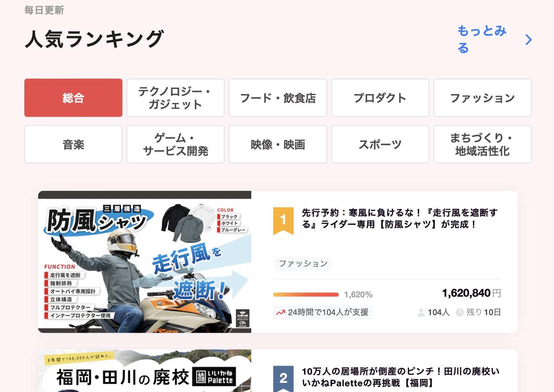Click the chevron arrow next to もっとみる
This screenshot has width=554, height=392.
pyautogui.click(x=529, y=40)
